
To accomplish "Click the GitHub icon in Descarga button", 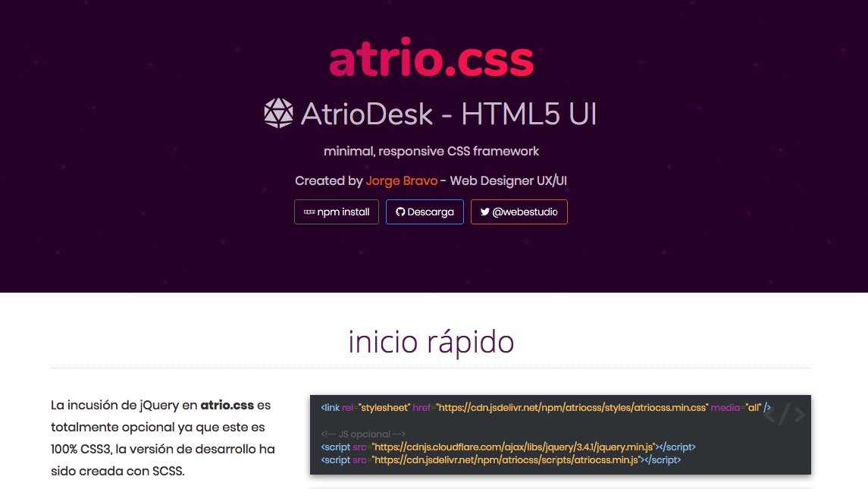I will tap(400, 212).
